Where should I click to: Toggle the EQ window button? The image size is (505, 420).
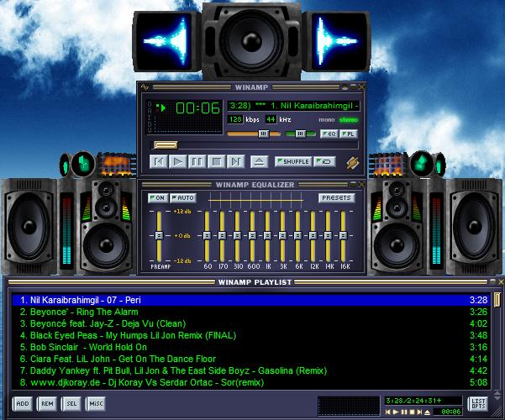(329, 134)
